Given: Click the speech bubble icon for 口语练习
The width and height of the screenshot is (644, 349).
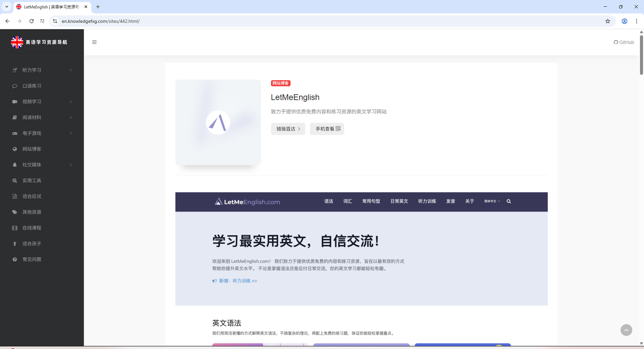Looking at the screenshot, I should tap(15, 86).
